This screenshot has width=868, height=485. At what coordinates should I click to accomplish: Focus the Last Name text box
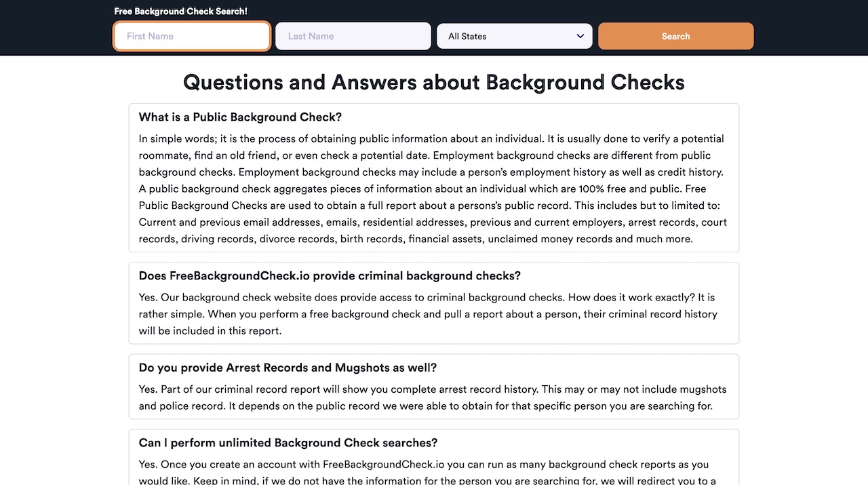[x=353, y=37]
